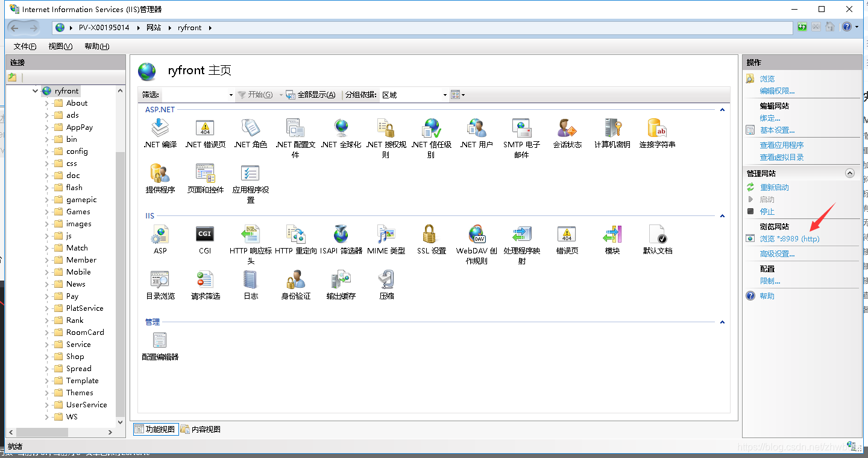Open the WebDAV 创作规则 feature
The width and height of the screenshot is (868, 458).
476,244
